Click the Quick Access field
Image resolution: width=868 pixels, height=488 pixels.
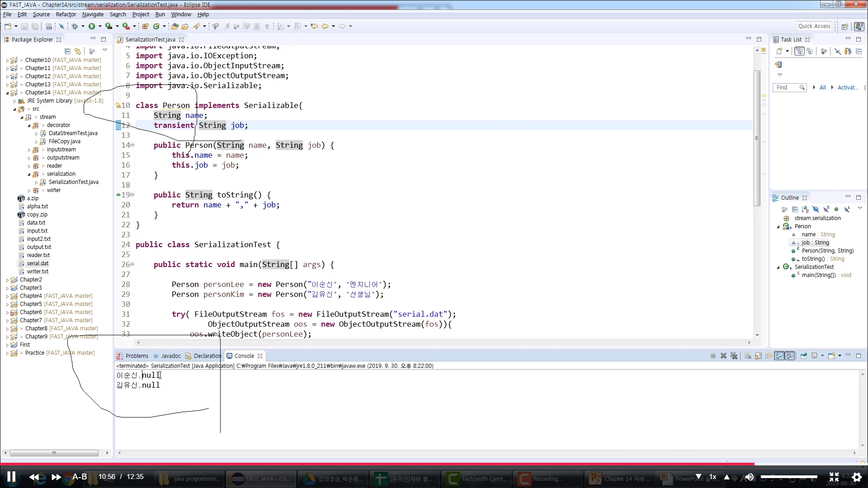click(x=814, y=26)
